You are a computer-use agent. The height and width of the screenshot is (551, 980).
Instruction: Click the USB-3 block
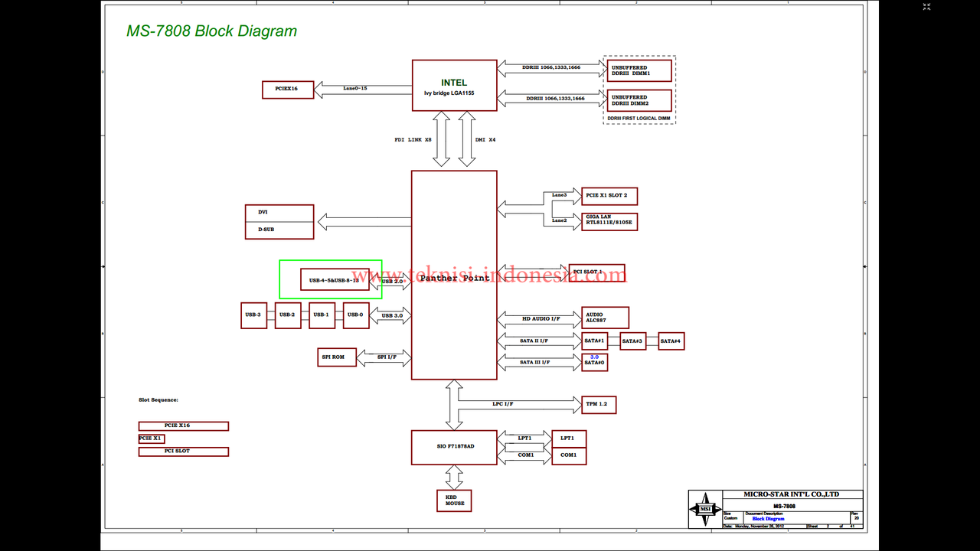click(253, 315)
